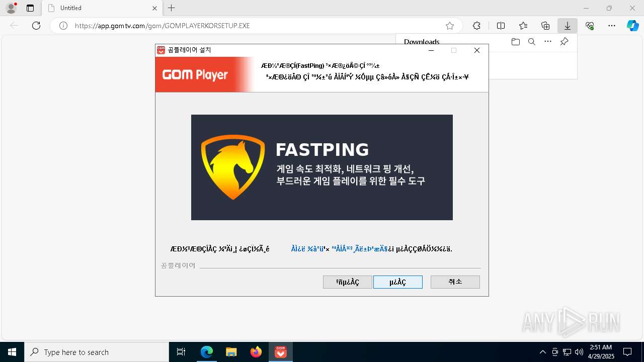
Task: Click the browser back arrow
Action: tap(14, 26)
